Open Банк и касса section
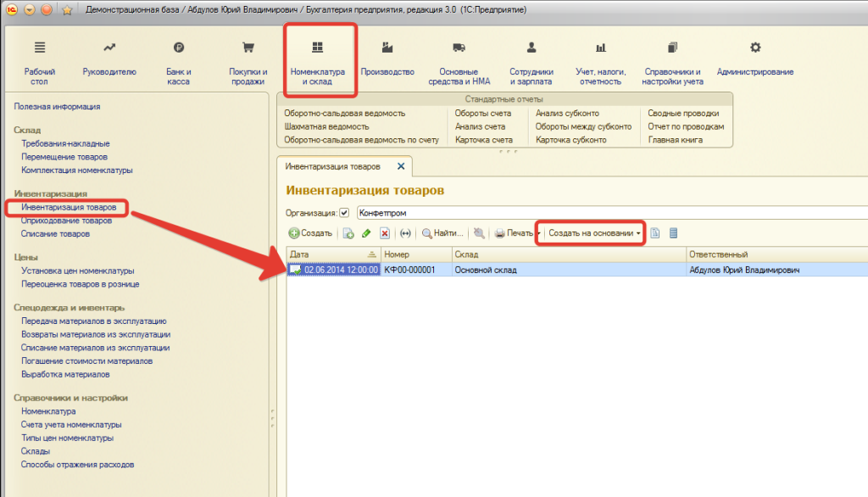 tap(178, 62)
